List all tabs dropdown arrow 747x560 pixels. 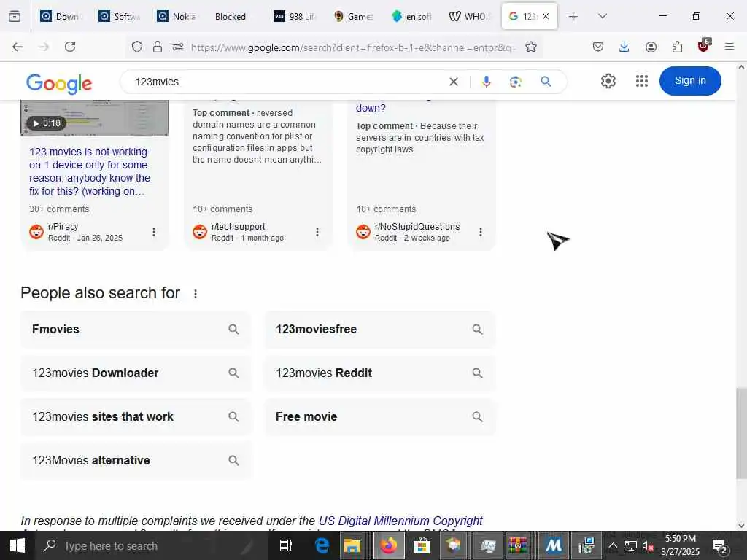click(x=603, y=16)
